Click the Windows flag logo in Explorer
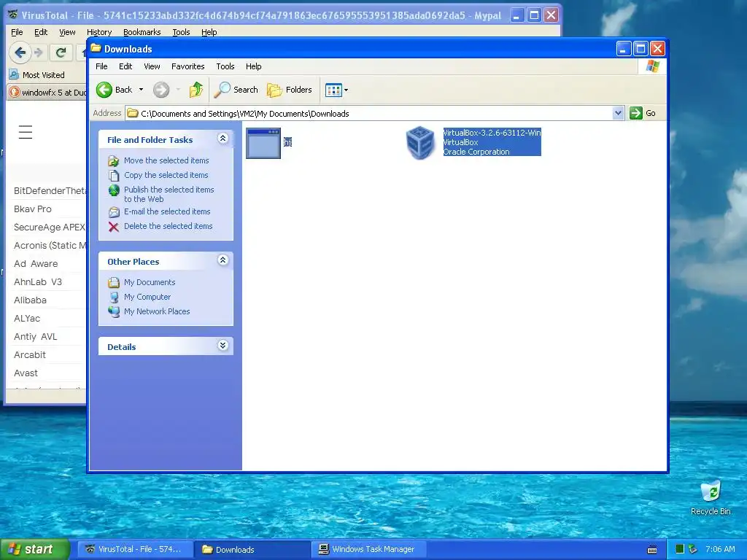Screen dimensions: 747x560 point(652,66)
